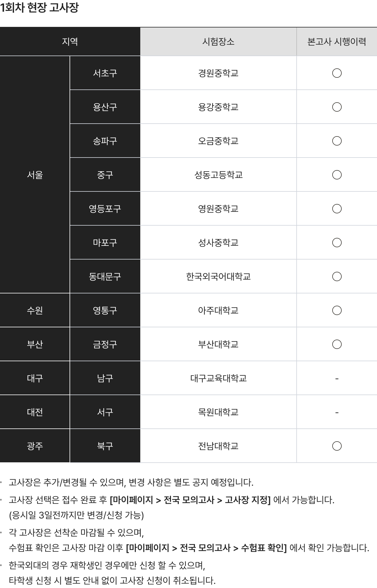377x588 pixels.
Task: Click the circle in 한국외국어대학교 row
Action: click(x=337, y=276)
